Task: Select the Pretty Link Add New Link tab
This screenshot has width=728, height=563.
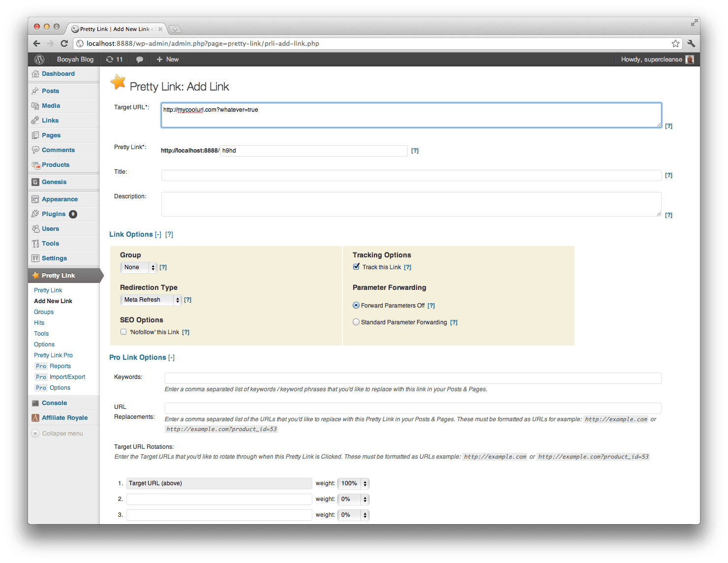Action: (x=117, y=29)
